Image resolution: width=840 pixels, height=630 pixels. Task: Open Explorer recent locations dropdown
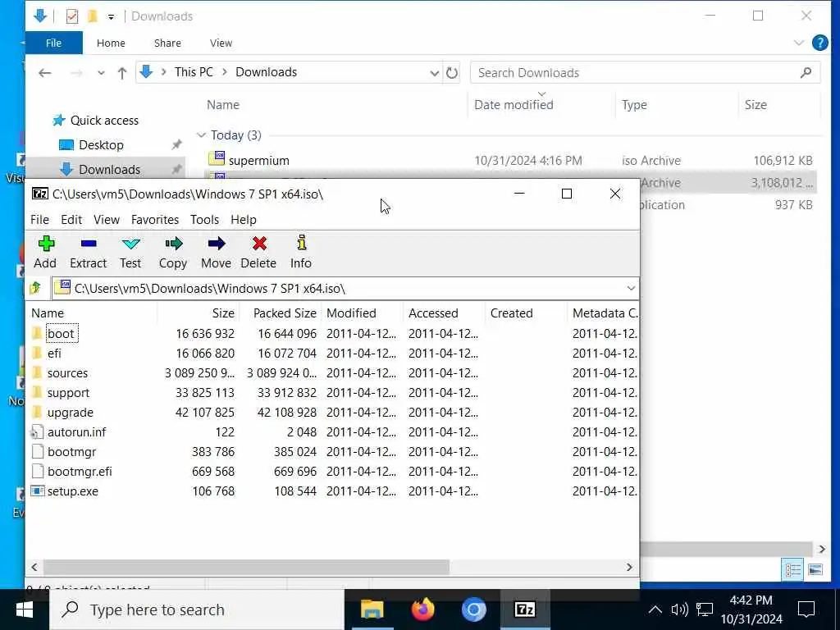point(101,73)
